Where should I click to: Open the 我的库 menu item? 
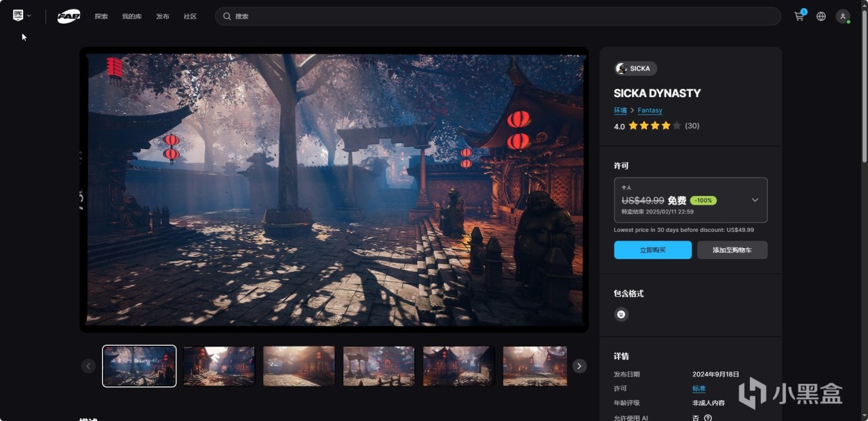pos(132,16)
